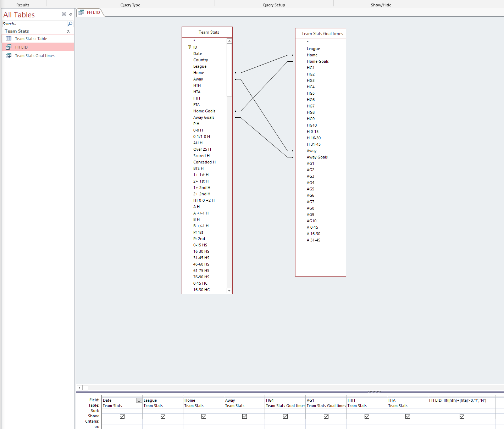
Task: Select the 76-90 HS field
Action: tap(201, 277)
